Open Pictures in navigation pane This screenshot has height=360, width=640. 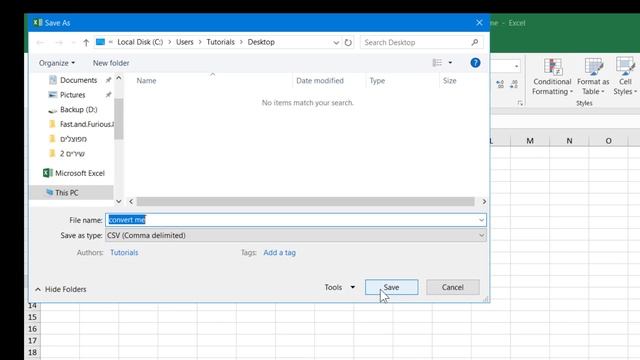(x=73, y=95)
